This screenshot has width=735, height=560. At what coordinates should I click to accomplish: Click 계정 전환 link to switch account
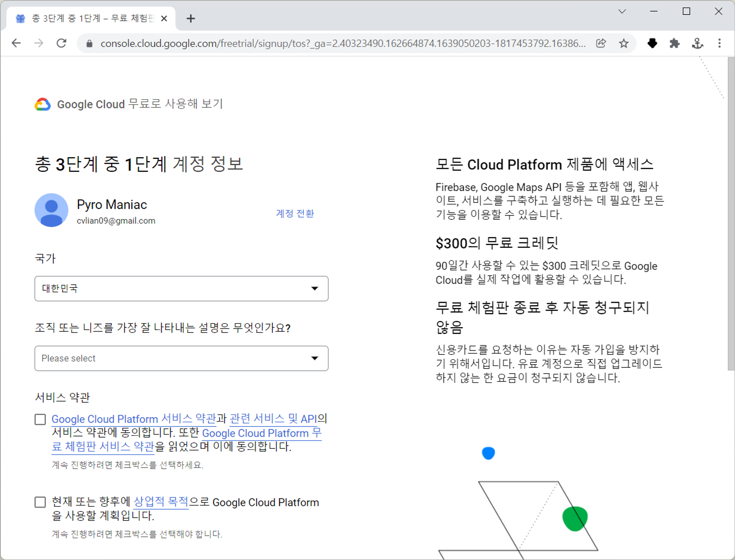[x=295, y=213]
